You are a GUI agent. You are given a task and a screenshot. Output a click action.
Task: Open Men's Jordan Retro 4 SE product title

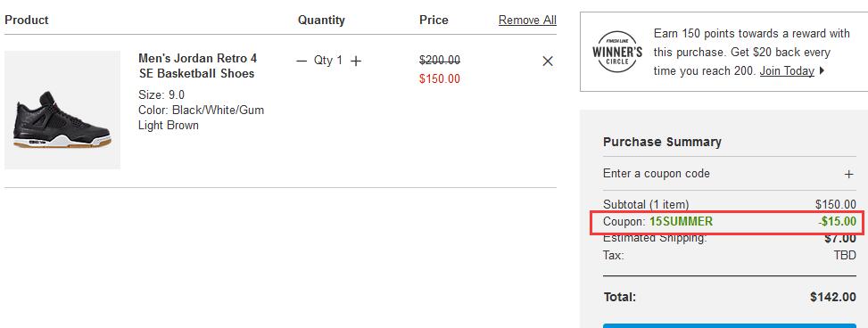click(x=198, y=66)
